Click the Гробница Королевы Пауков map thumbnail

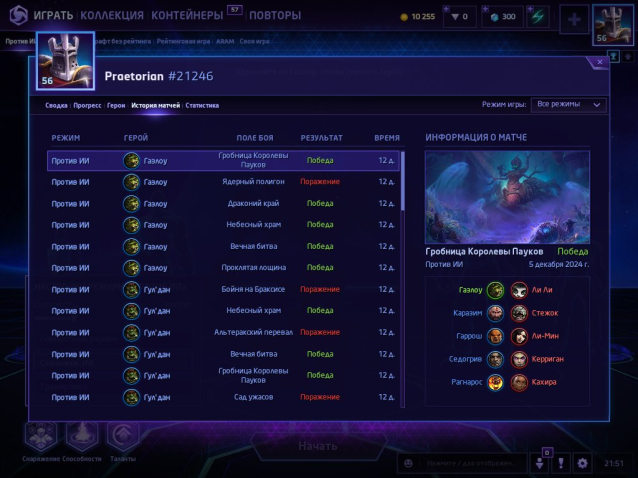point(507,197)
